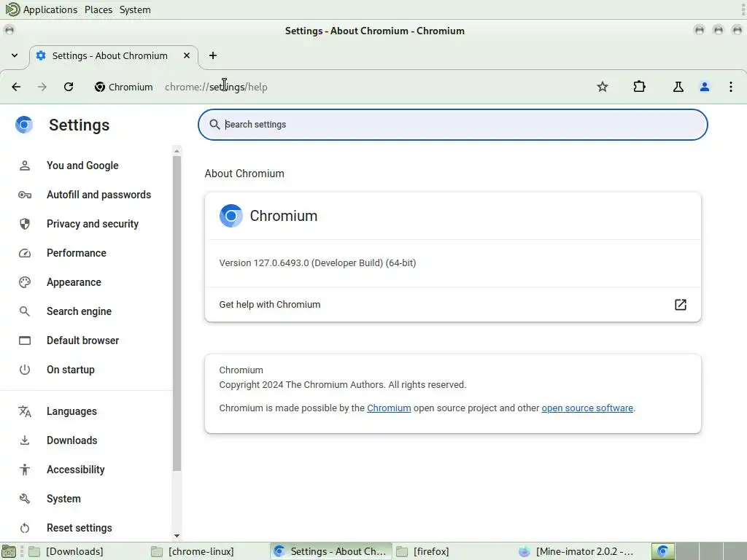Close the Settings - About Chromium tab
Screen dimensions: 747x560
(x=187, y=55)
